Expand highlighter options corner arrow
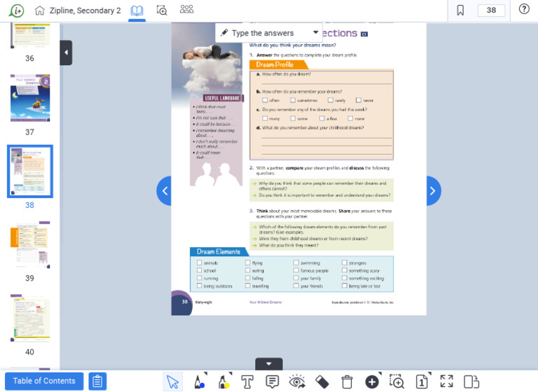This screenshot has height=392, width=538. pyautogui.click(x=230, y=374)
